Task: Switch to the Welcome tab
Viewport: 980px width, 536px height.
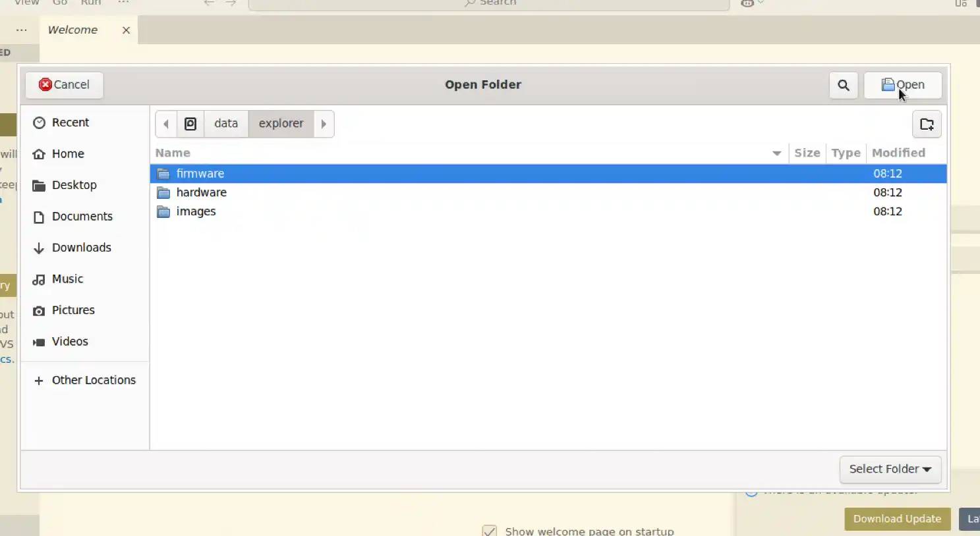Action: click(x=72, y=30)
